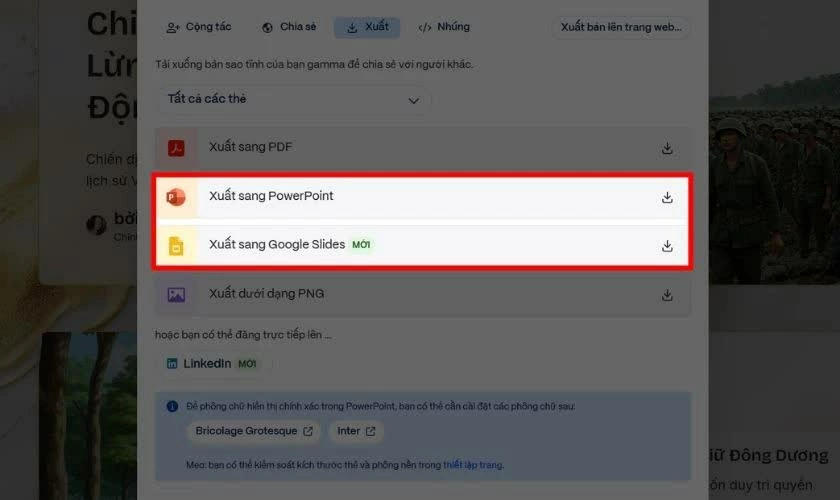Open the Bricolage Grotesque font link
840x500 pixels.
(x=253, y=431)
